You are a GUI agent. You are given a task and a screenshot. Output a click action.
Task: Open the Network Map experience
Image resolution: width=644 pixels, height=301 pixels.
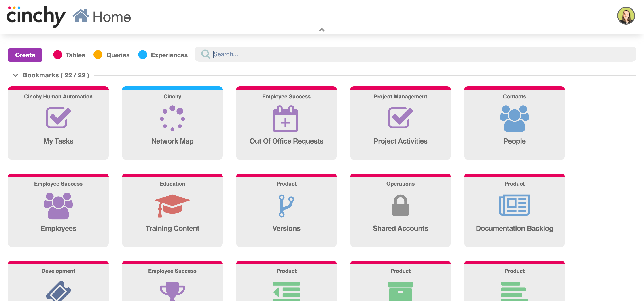(x=172, y=123)
